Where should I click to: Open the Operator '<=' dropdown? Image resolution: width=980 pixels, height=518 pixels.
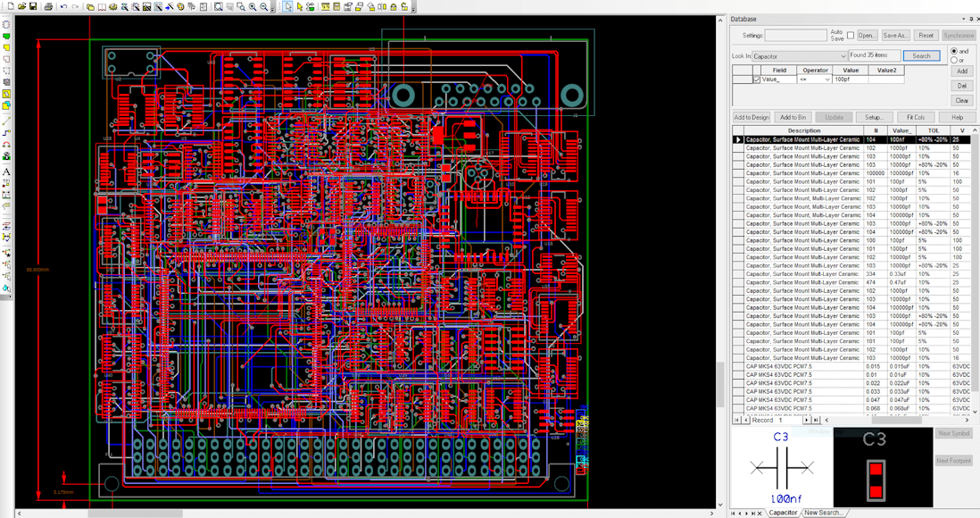tap(827, 79)
